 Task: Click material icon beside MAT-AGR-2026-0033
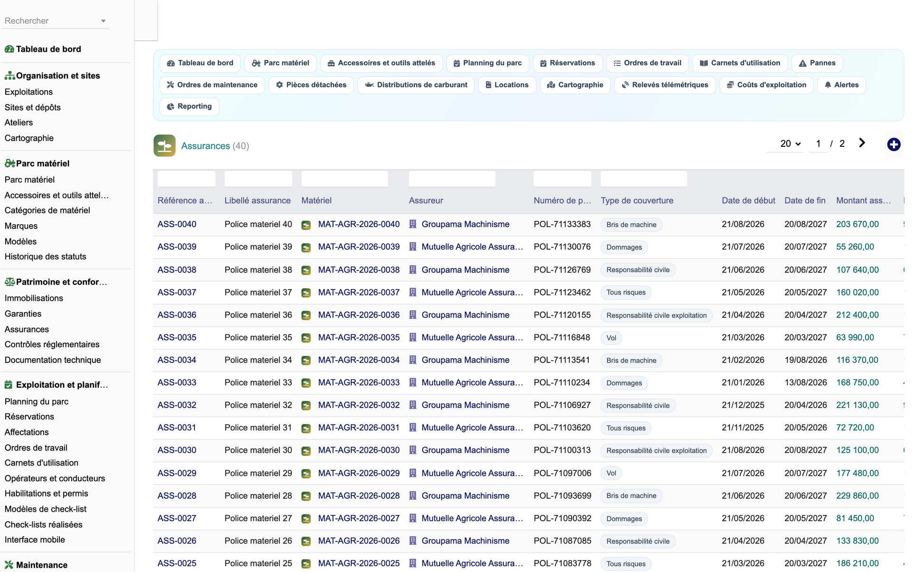(306, 383)
